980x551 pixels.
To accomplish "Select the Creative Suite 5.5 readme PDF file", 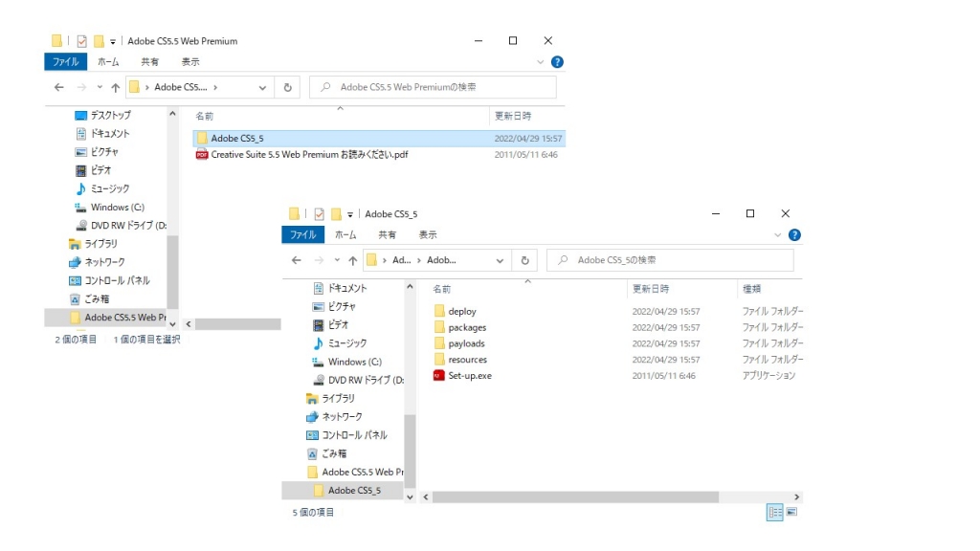I will click(309, 154).
